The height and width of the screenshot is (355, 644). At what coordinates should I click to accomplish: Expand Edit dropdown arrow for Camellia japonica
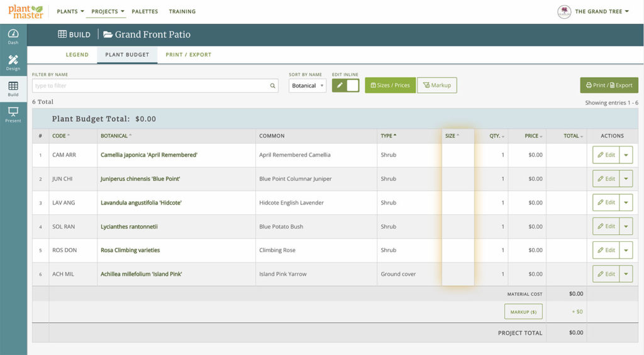tap(626, 155)
